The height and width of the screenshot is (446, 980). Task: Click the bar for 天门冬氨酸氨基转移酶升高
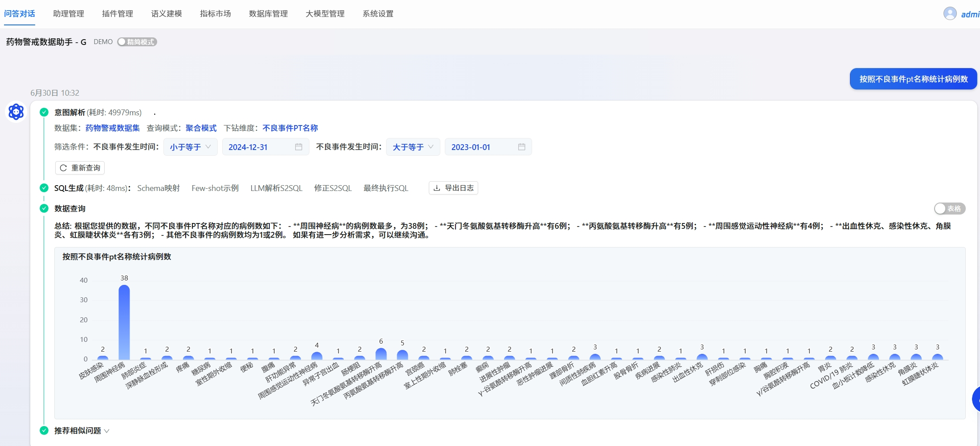(x=381, y=354)
